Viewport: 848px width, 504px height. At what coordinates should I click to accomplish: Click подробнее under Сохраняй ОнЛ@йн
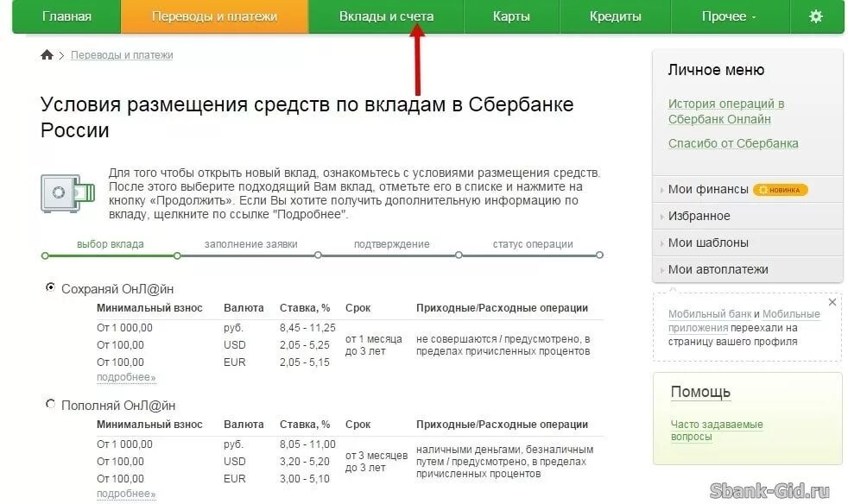tap(126, 377)
